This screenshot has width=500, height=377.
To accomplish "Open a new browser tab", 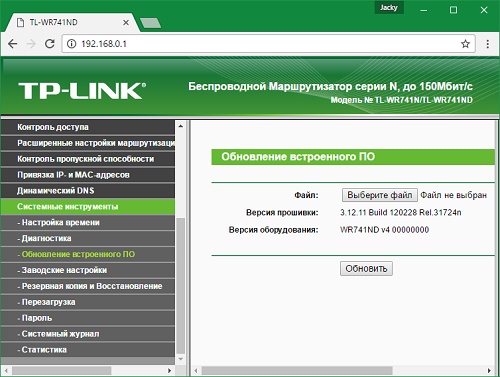I will coord(150,23).
